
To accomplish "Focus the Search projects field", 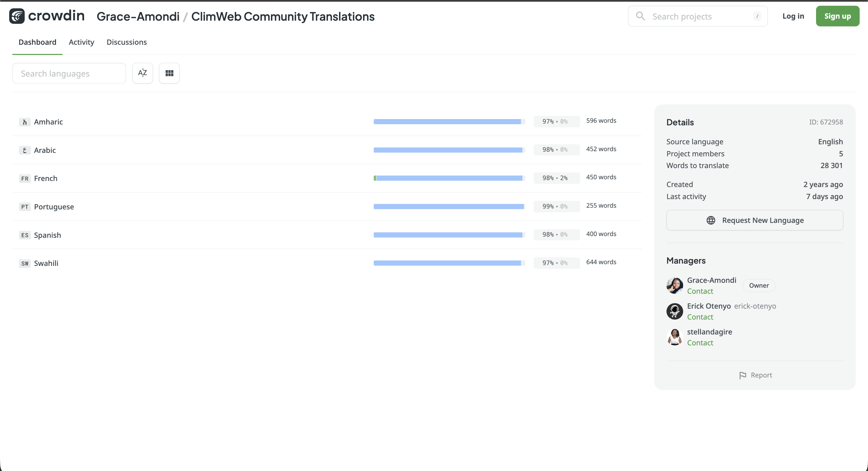I will click(x=698, y=16).
